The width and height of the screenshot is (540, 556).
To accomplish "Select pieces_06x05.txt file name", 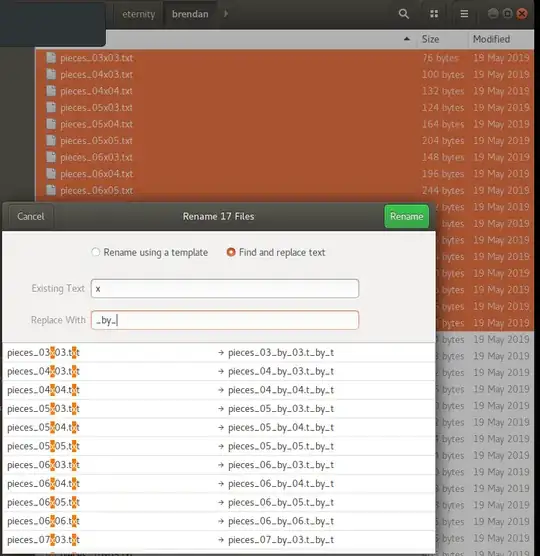I will [x=96, y=190].
